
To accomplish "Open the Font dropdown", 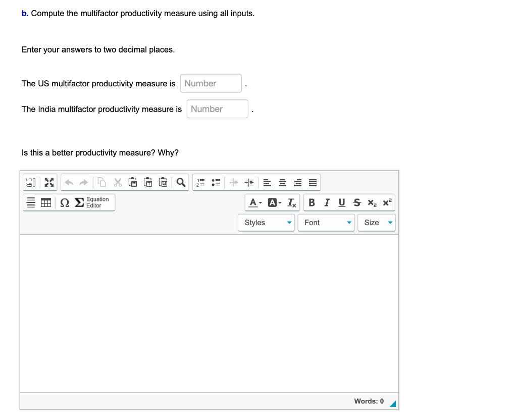I will [x=327, y=223].
